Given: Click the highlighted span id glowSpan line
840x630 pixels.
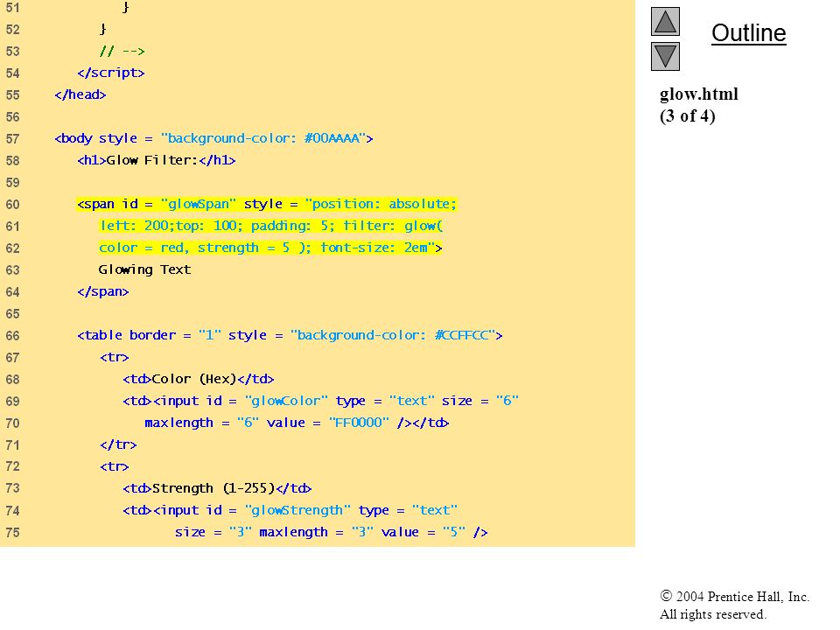Looking at the screenshot, I should (266, 204).
